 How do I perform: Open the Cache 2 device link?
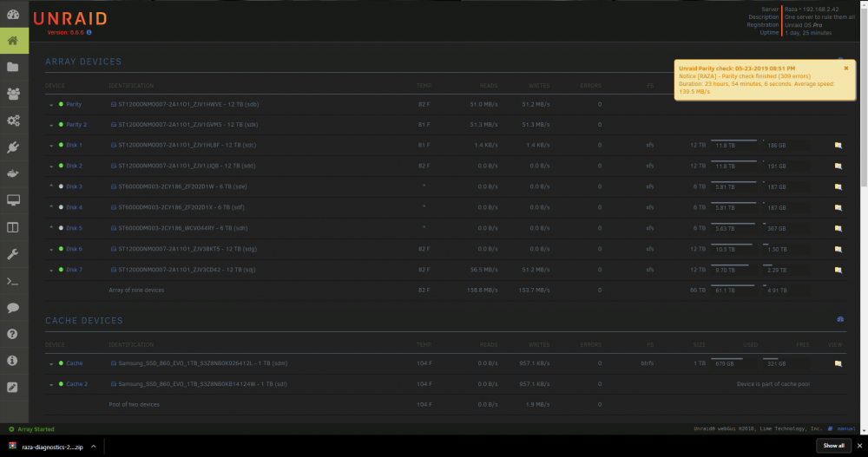coord(77,384)
